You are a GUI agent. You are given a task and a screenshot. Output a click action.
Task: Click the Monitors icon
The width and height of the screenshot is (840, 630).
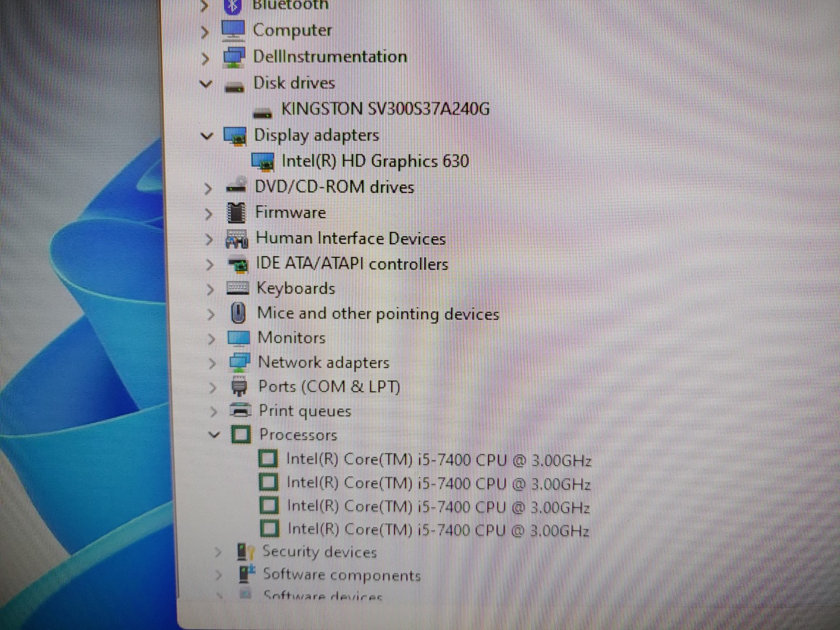pyautogui.click(x=239, y=338)
